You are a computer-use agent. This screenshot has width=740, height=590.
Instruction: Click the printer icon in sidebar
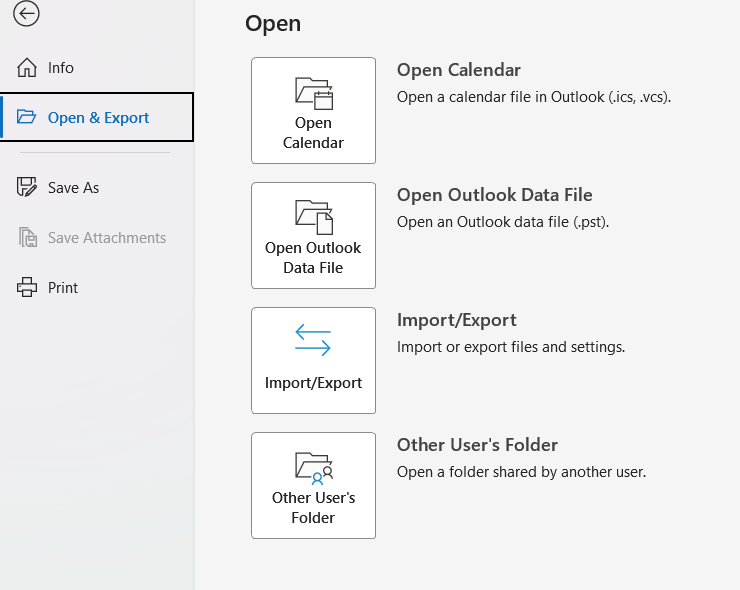(27, 287)
